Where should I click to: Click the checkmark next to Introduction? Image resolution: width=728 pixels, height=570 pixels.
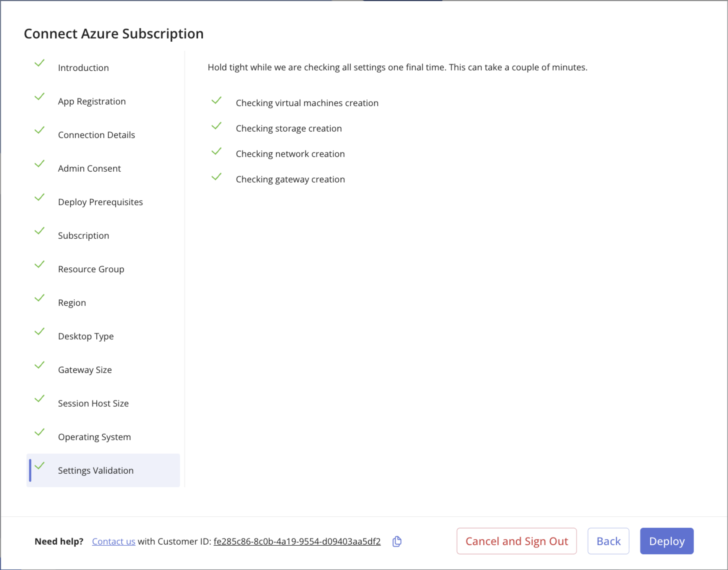click(x=39, y=63)
